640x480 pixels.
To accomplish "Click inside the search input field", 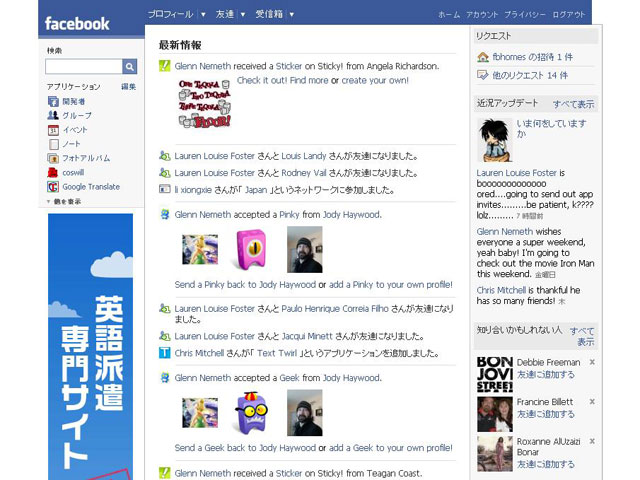I will click(84, 67).
